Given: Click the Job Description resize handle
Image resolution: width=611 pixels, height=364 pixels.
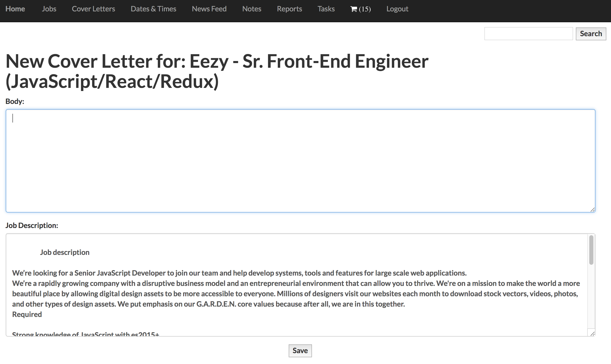Looking at the screenshot, I should pyautogui.click(x=592, y=333).
